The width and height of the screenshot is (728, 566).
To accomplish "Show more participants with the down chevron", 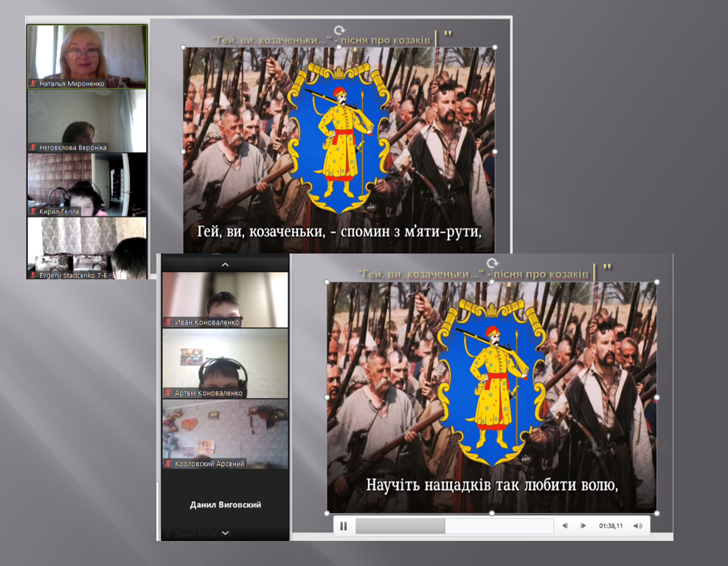I will tap(225, 533).
